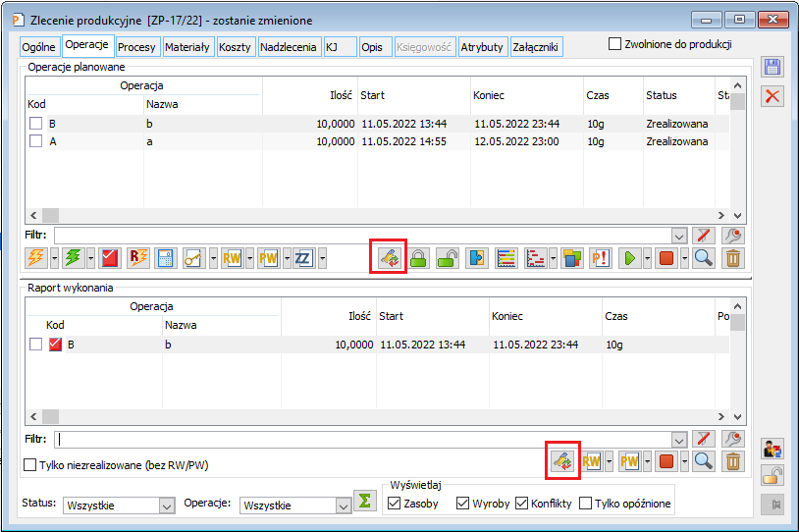This screenshot has height=532, width=799.
Task: Click the red X cancel icon
Action: click(x=772, y=96)
